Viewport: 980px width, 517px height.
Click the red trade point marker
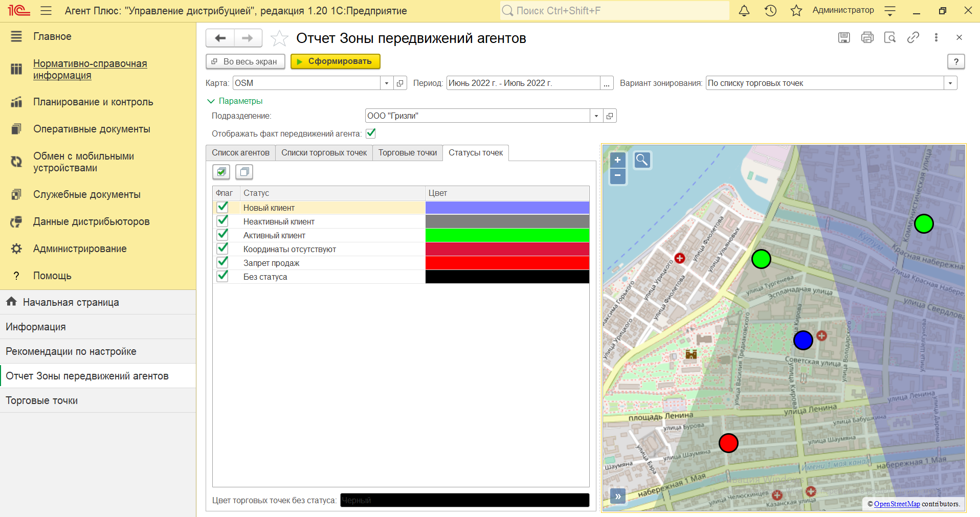728,443
